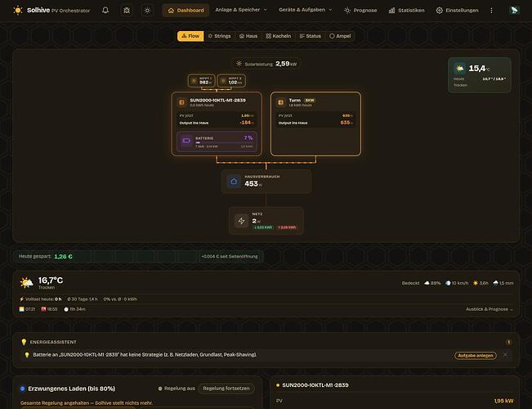Click the Heute gespart 1,26 € bar
This screenshot has height=409, width=532.
(x=138, y=257)
